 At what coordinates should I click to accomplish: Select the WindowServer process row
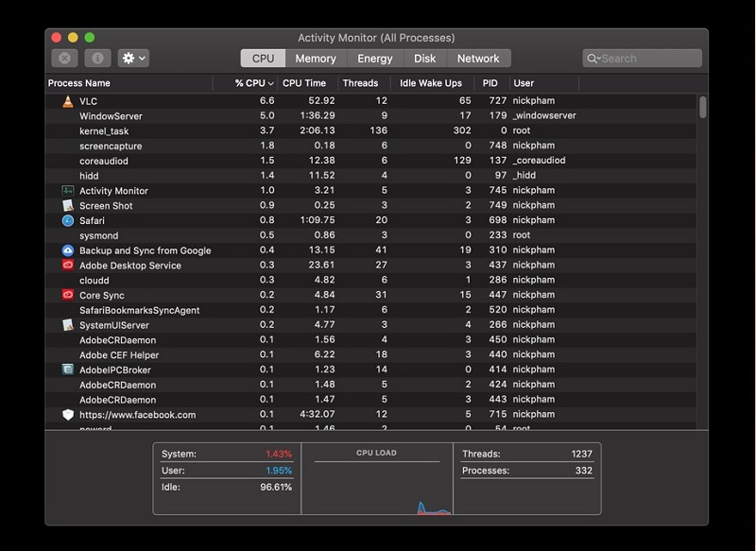[x=370, y=115]
